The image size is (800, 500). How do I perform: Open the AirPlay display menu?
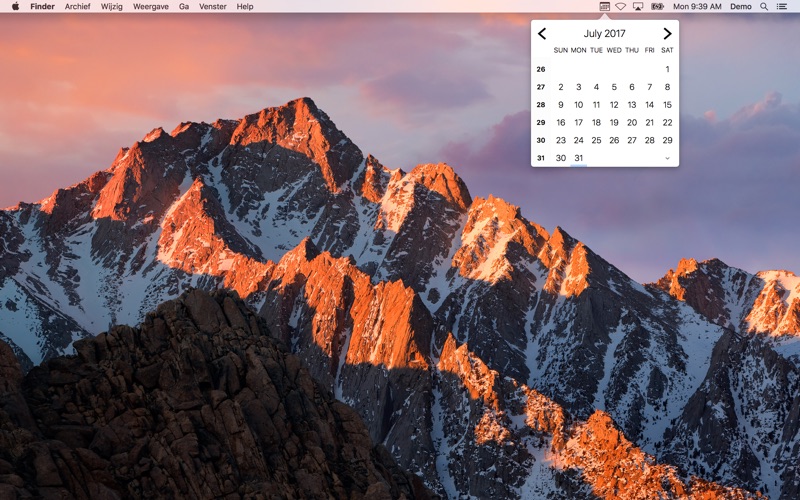point(638,6)
